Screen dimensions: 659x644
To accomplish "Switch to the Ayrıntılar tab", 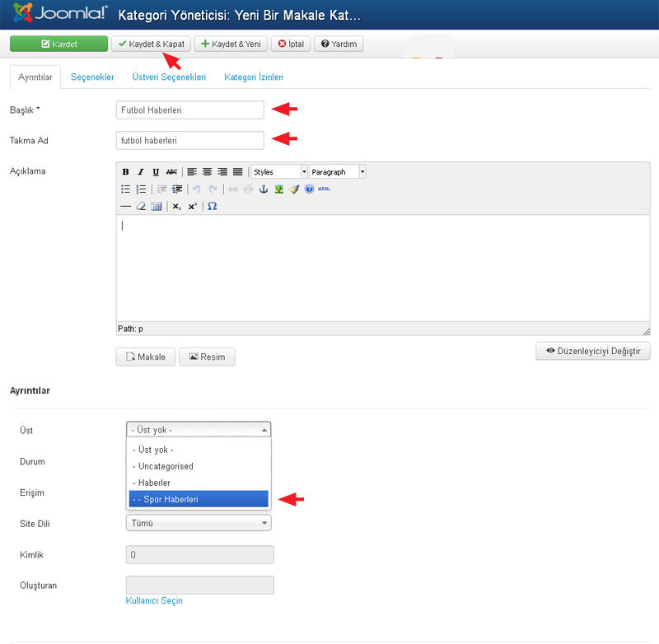I will (35, 77).
